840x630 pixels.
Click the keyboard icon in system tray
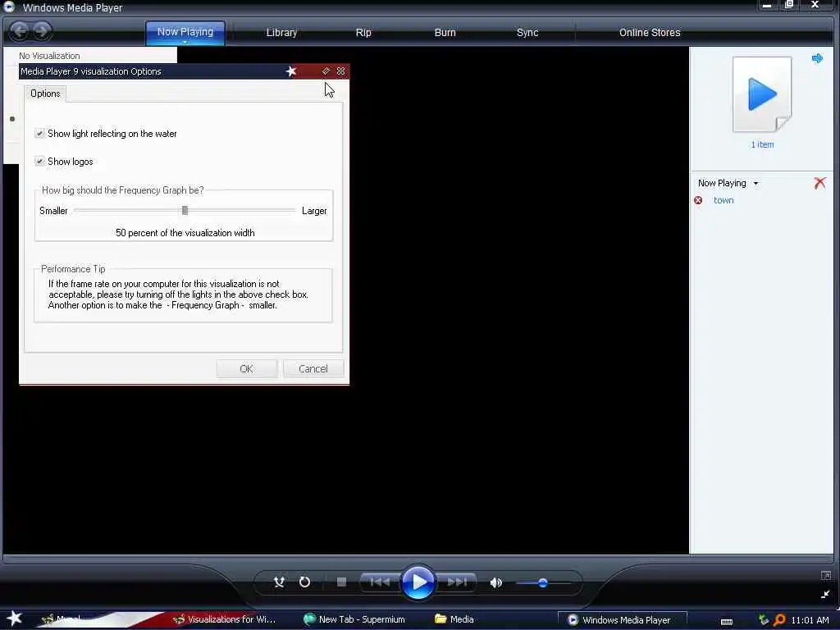point(727,621)
